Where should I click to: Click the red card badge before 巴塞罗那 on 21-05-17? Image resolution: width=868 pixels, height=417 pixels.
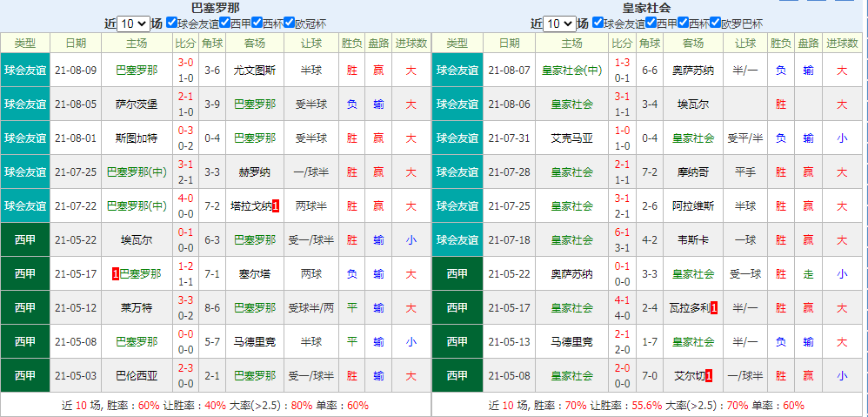[115, 274]
